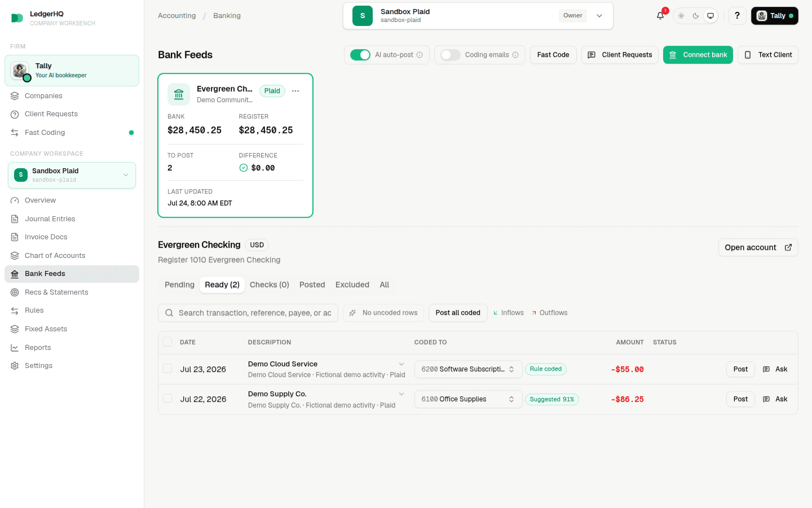This screenshot has width=812, height=508.
Task: Select the light mode sun icon
Action: pyautogui.click(x=681, y=16)
